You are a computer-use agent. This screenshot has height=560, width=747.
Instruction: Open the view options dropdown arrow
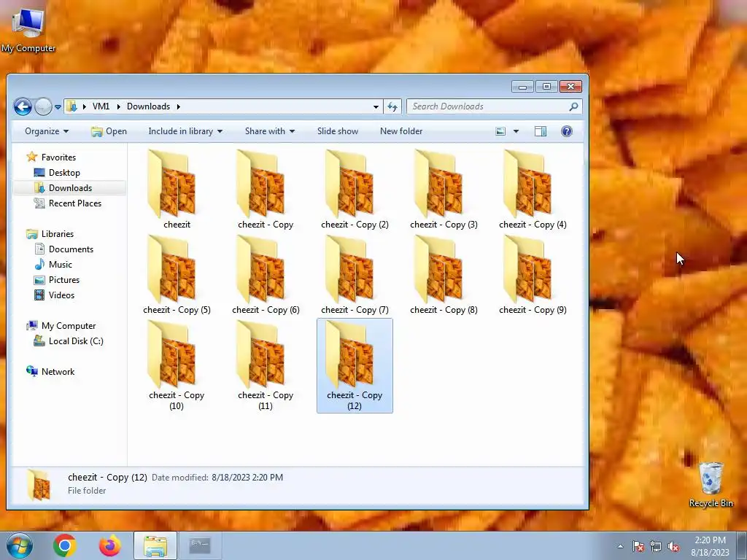pyautogui.click(x=516, y=131)
